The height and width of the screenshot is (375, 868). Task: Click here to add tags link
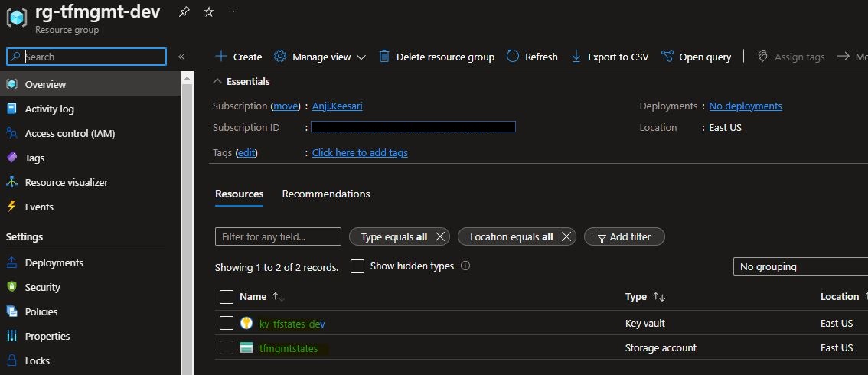360,152
